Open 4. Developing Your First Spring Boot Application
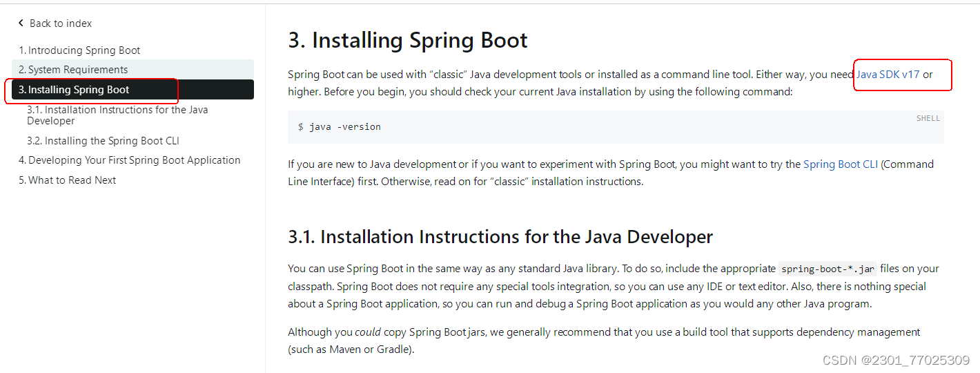980x373 pixels. point(130,160)
